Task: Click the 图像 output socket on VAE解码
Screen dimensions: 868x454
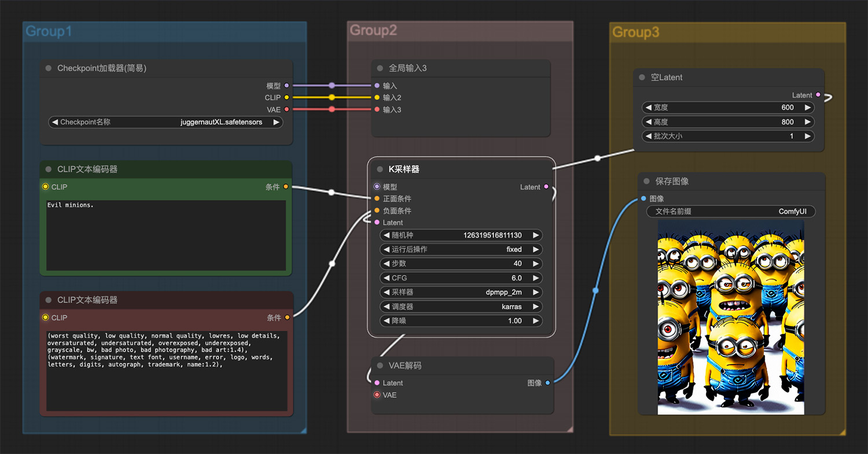Action: pos(548,383)
